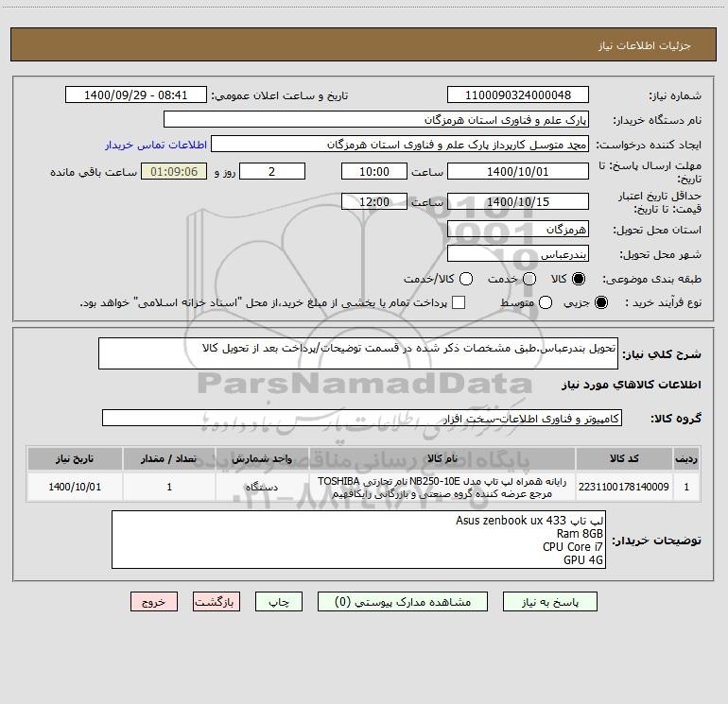The image size is (728, 704).
Task: Click product code 2231100178140009 cell
Action: pos(624,487)
